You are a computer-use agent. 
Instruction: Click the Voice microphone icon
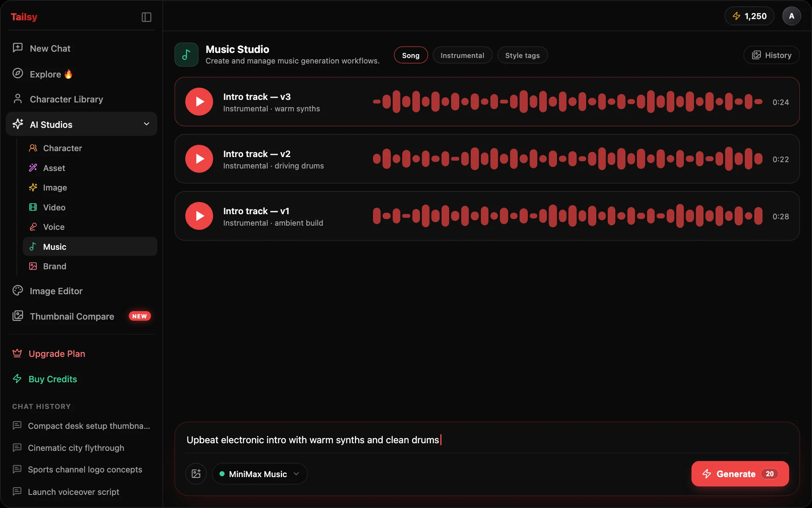click(x=33, y=226)
